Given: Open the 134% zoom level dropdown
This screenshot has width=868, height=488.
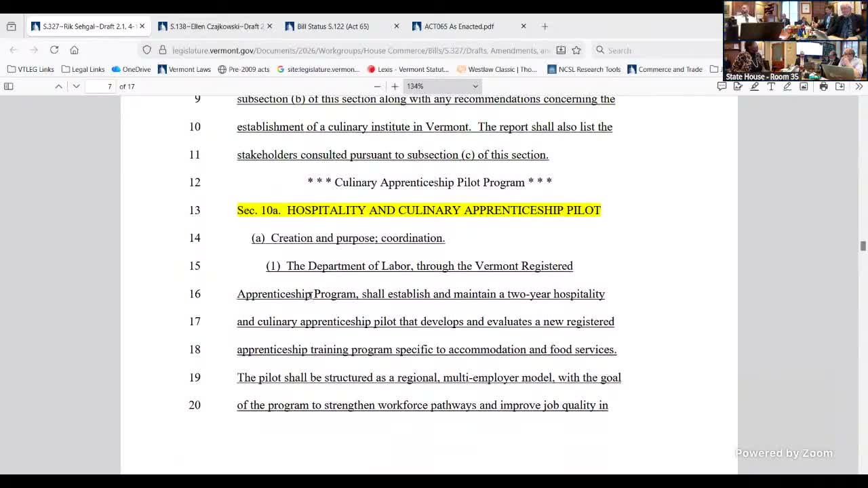Looking at the screenshot, I should click(442, 86).
